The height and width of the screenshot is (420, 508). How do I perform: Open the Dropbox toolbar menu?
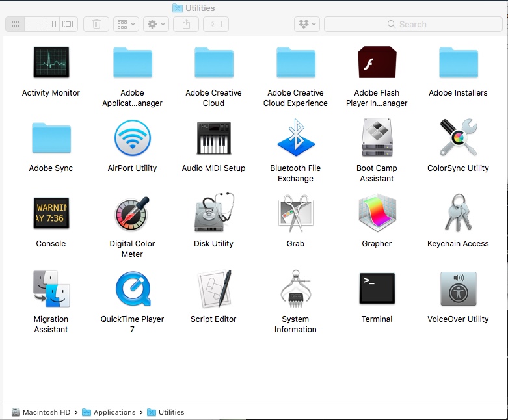click(x=307, y=24)
